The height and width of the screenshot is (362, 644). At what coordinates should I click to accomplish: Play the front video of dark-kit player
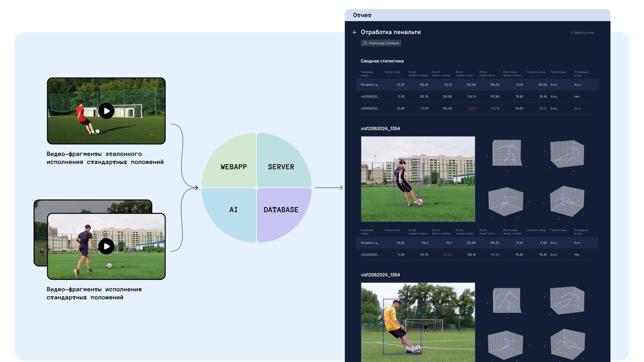(x=106, y=246)
